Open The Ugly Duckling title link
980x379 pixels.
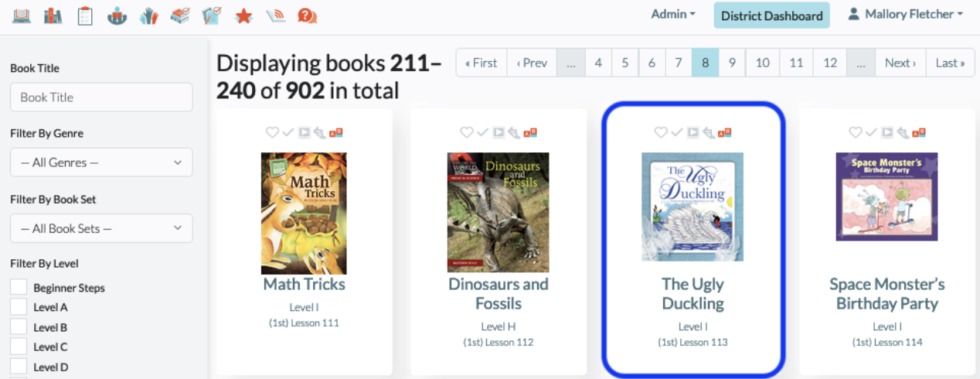tap(692, 294)
